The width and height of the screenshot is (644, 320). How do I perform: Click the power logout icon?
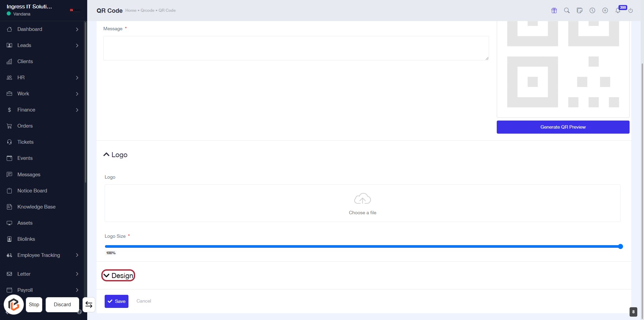pyautogui.click(x=631, y=10)
